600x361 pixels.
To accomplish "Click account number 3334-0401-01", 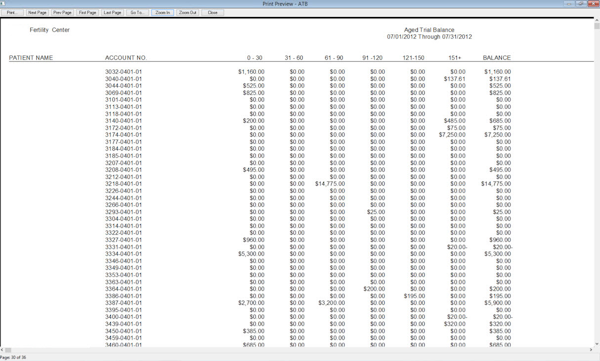I will (123, 254).
